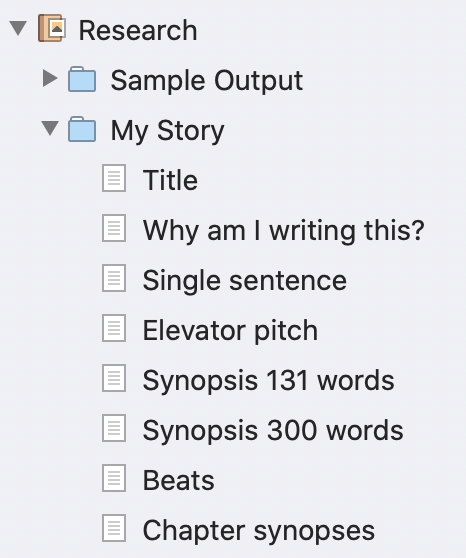466x558 pixels.
Task: Open the Title document
Action: 170,180
